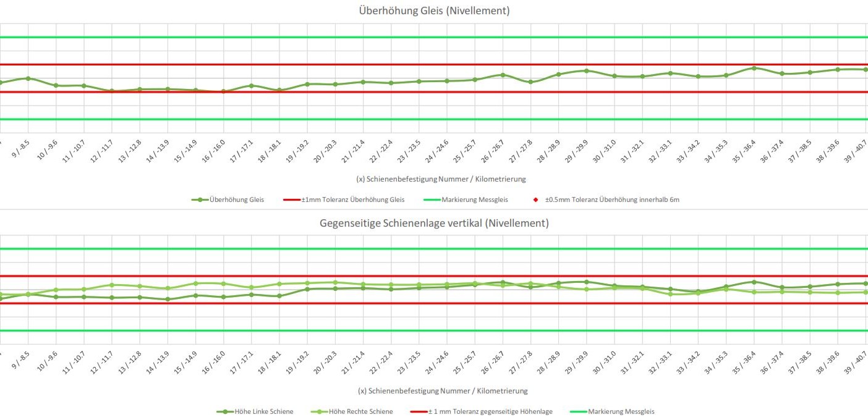Select the 'Gegenseitige Schienenlage vertikal (Nivellement)' chart title
The image size is (868, 420).
click(434, 223)
